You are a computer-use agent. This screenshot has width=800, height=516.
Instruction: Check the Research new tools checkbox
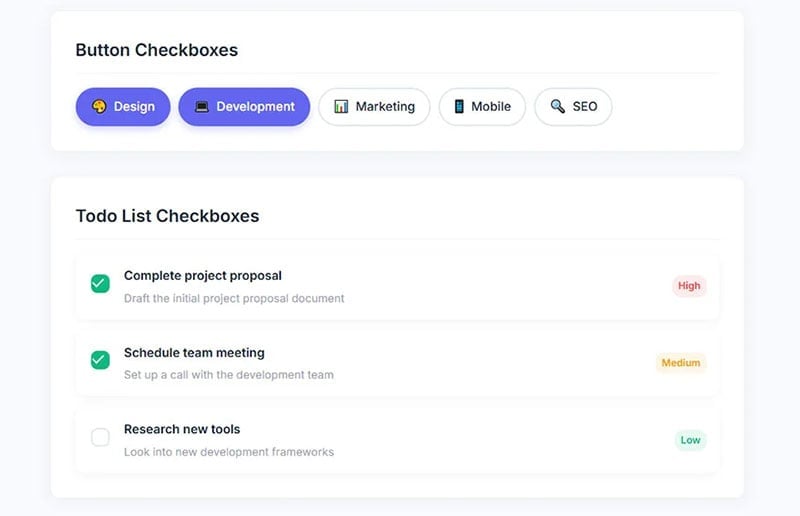point(100,437)
